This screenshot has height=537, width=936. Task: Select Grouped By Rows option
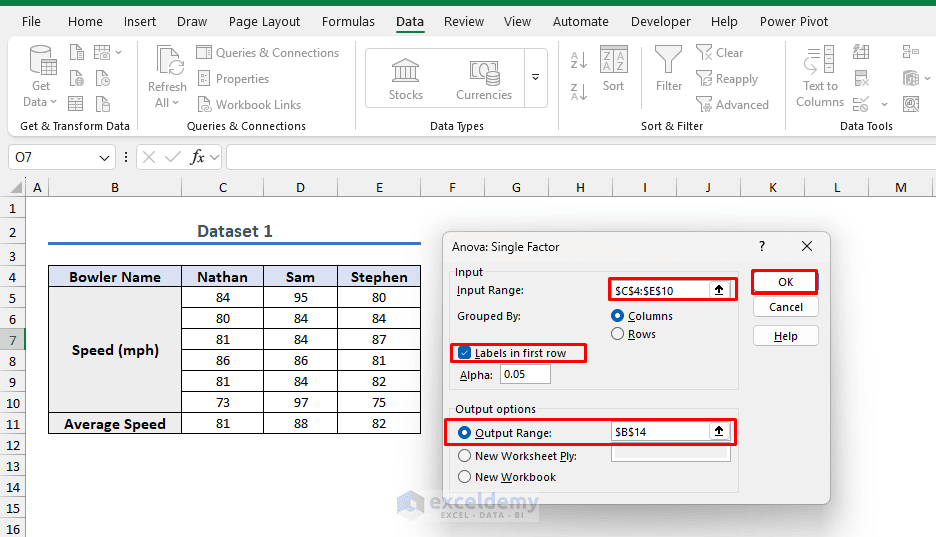pos(633,334)
